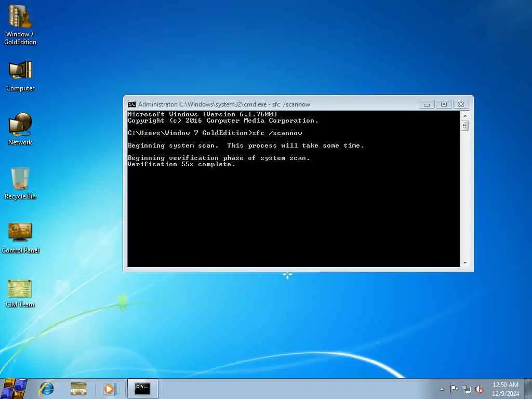Open the golden explorer taskbar icon
Screen dimensions: 532x399
[x=78, y=389]
